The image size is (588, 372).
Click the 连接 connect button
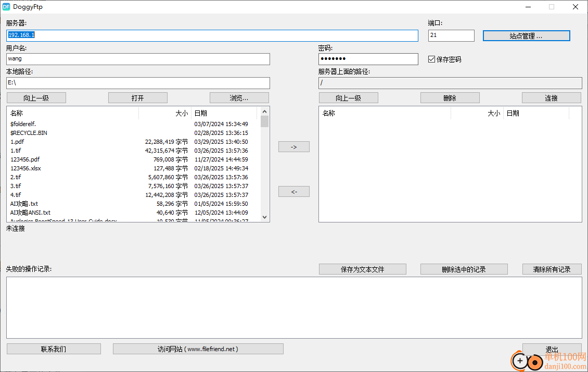pos(551,98)
